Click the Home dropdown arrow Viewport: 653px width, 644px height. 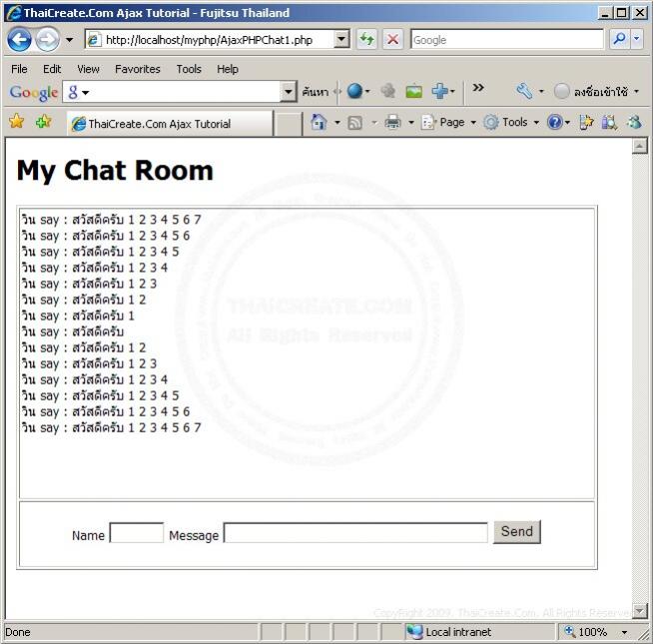[x=336, y=123]
